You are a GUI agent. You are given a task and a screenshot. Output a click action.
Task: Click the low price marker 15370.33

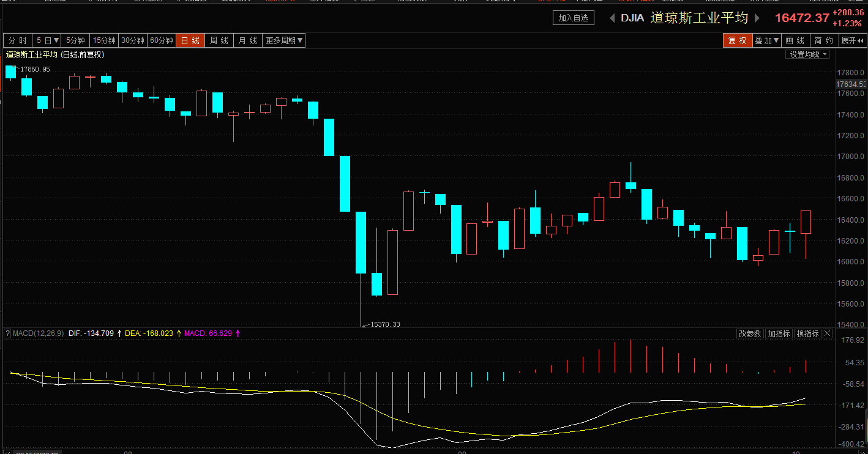386,324
